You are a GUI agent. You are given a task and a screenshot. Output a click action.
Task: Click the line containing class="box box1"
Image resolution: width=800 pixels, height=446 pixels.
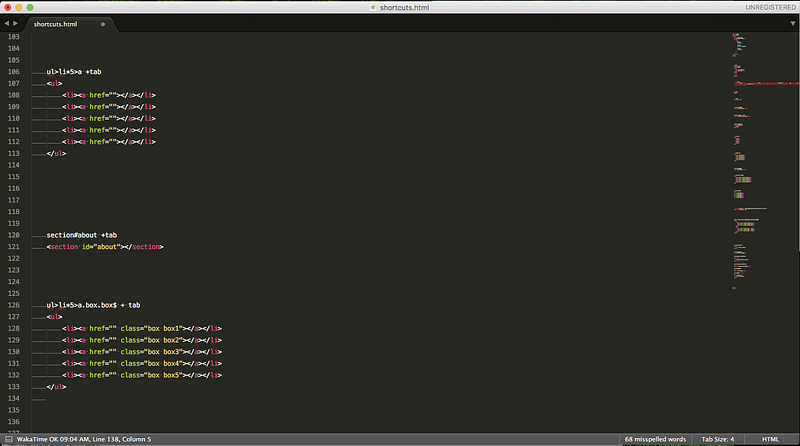(x=142, y=329)
